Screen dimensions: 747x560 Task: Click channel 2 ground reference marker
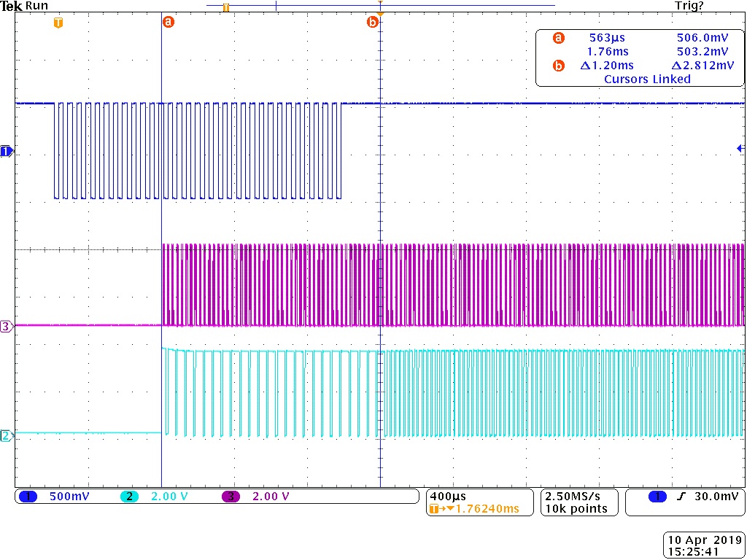click(x=7, y=436)
